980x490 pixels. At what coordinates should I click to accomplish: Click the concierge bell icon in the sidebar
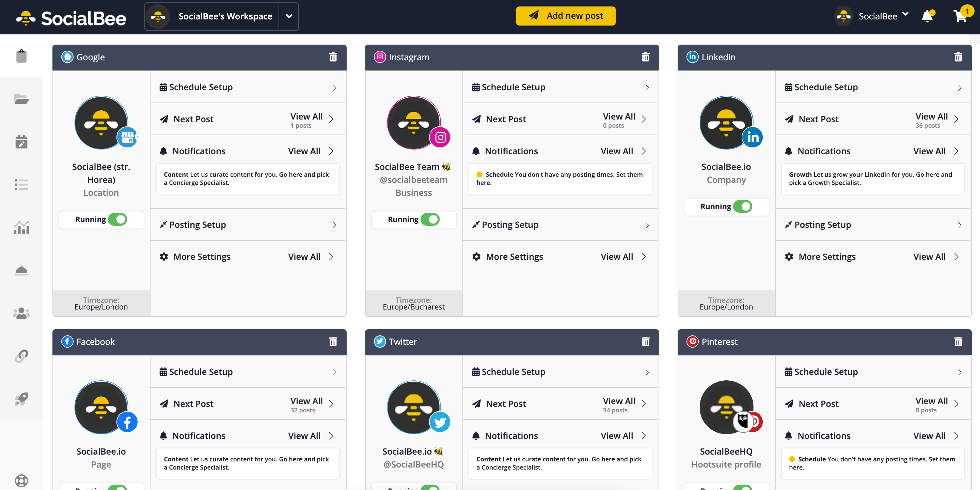pyautogui.click(x=21, y=270)
